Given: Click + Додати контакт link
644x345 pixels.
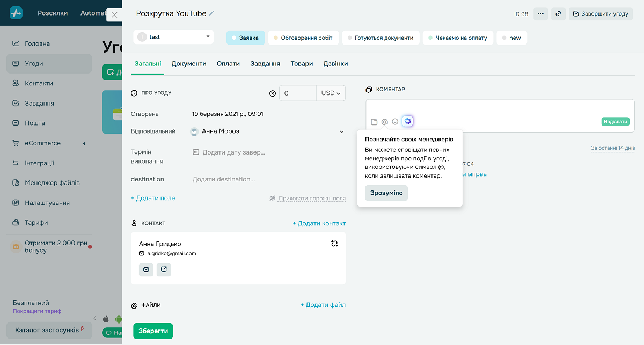Looking at the screenshot, I should point(319,223).
